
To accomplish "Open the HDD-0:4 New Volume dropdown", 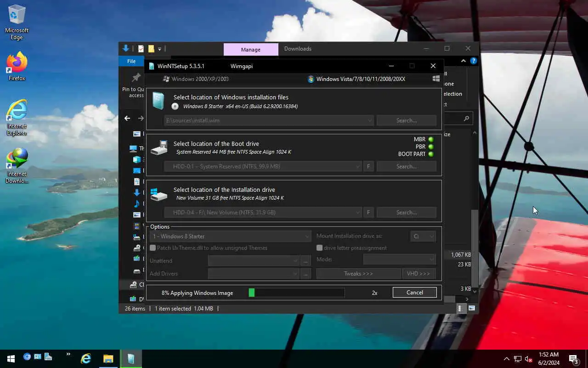I will pyautogui.click(x=358, y=213).
